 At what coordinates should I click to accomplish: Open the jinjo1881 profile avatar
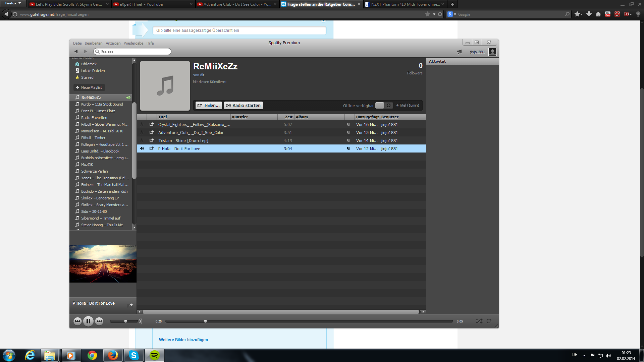492,52
